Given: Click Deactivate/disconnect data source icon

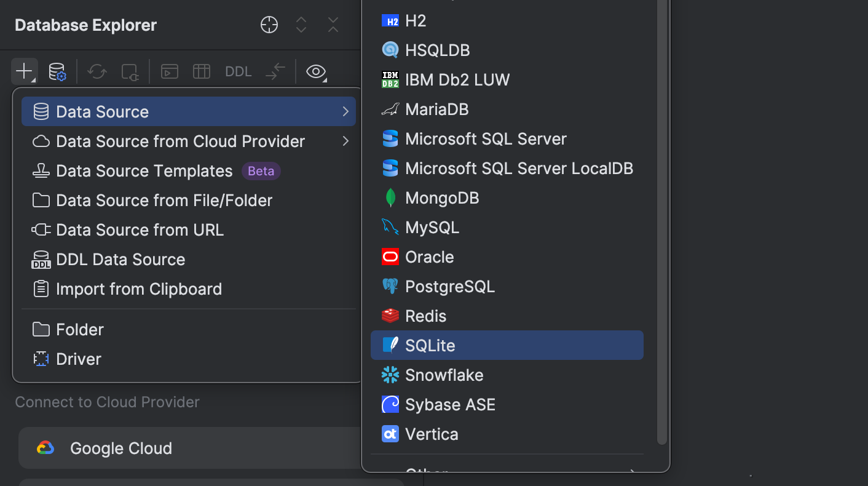Looking at the screenshot, I should pos(130,72).
